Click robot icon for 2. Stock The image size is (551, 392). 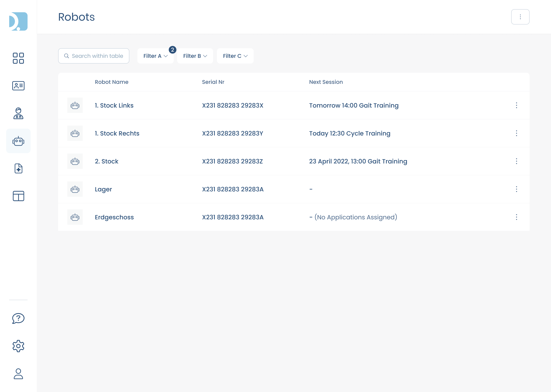(x=75, y=161)
